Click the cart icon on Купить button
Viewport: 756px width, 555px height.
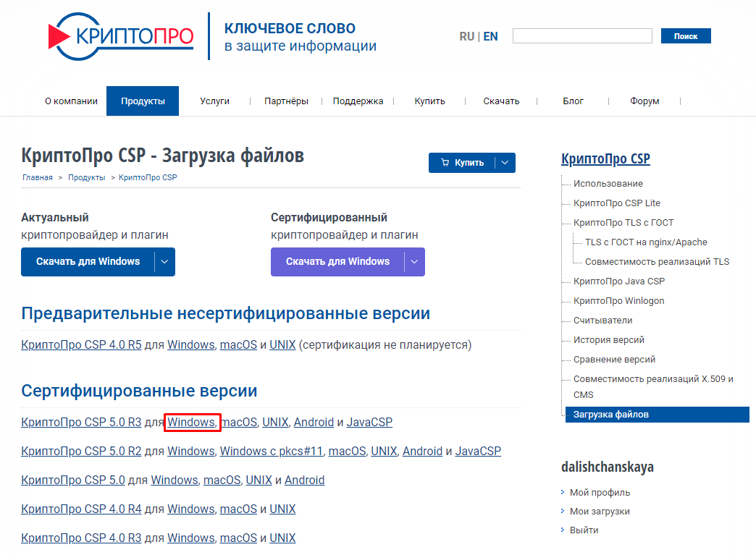445,163
